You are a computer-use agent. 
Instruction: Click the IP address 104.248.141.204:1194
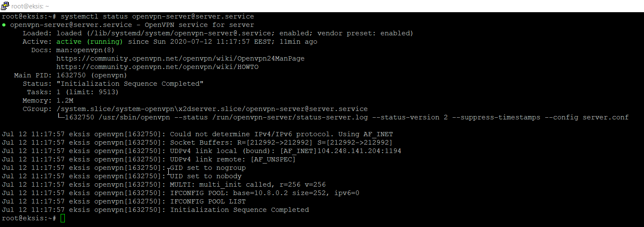359,151
